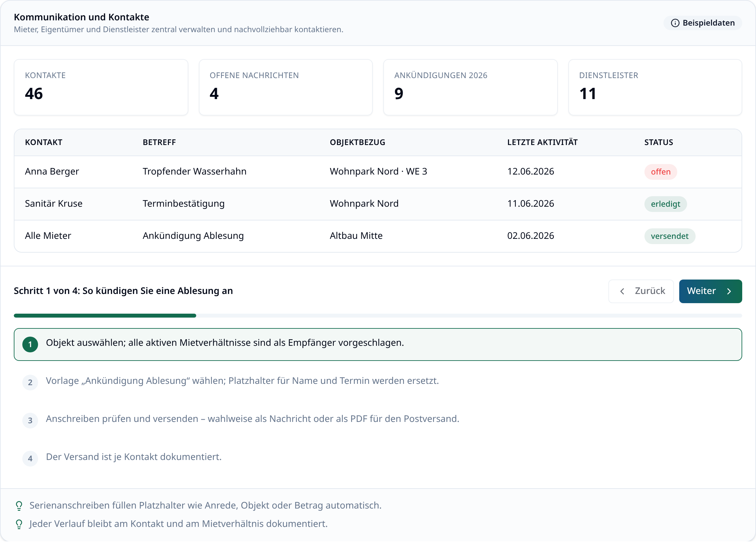
Task: Select step number 1 circle
Action: [x=30, y=345]
